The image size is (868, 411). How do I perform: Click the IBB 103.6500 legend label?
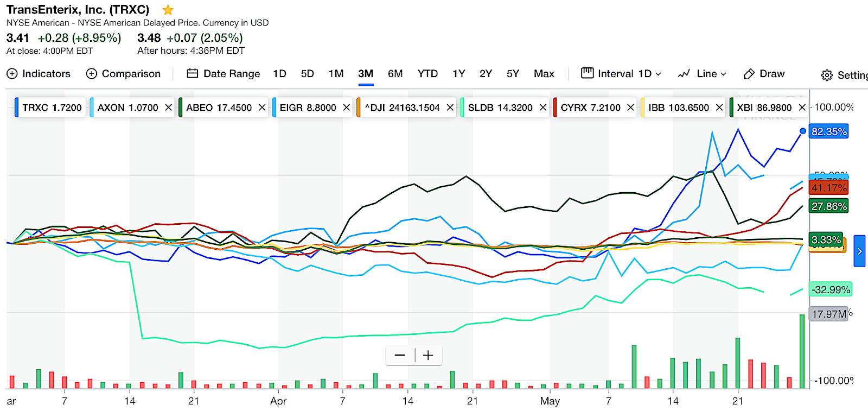pyautogui.click(x=679, y=108)
